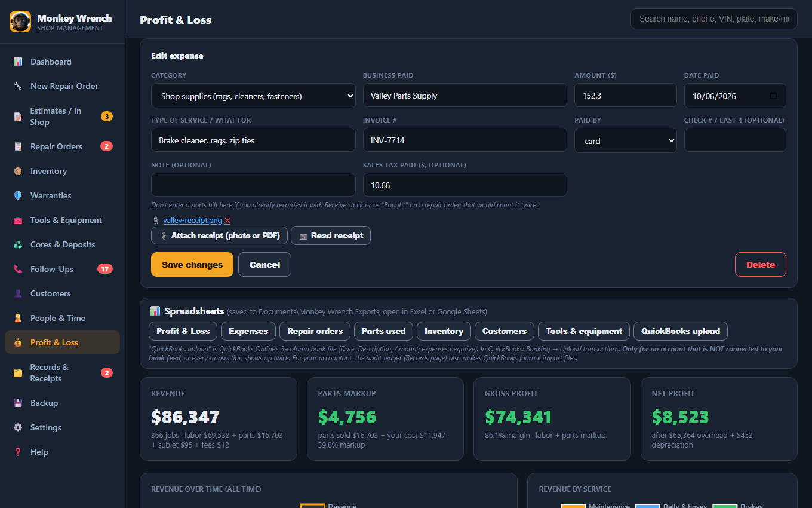Click the Records & Receipts folder icon
Viewport: 812px width, 508px height.
pyautogui.click(x=18, y=373)
